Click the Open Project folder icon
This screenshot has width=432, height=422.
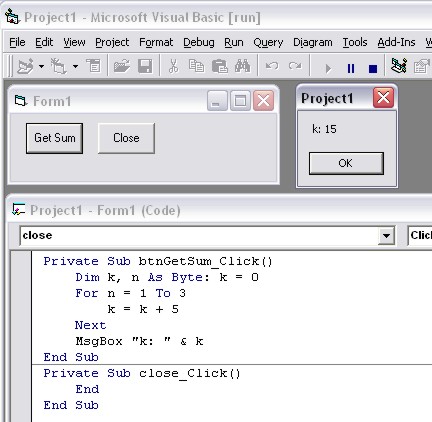pos(122,66)
